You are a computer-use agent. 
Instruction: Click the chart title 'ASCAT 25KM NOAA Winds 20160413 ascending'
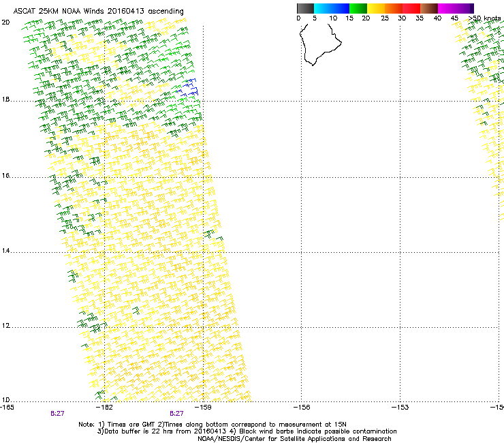coord(98,12)
